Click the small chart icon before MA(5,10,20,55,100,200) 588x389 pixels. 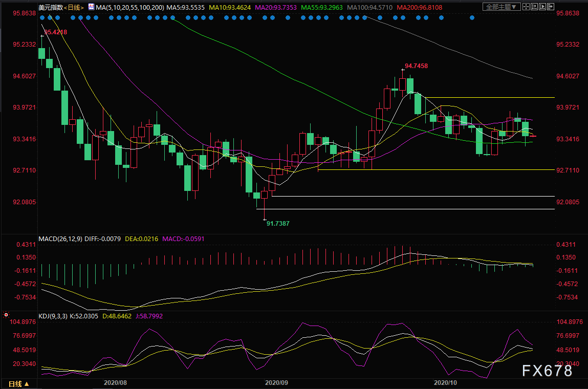click(91, 7)
